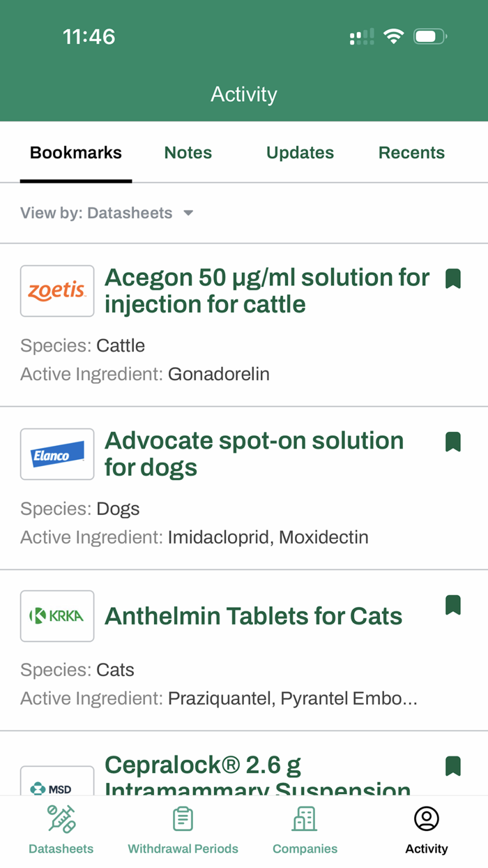This screenshot has height=868, width=488.
Task: Open the Companies building icon
Action: pyautogui.click(x=305, y=819)
